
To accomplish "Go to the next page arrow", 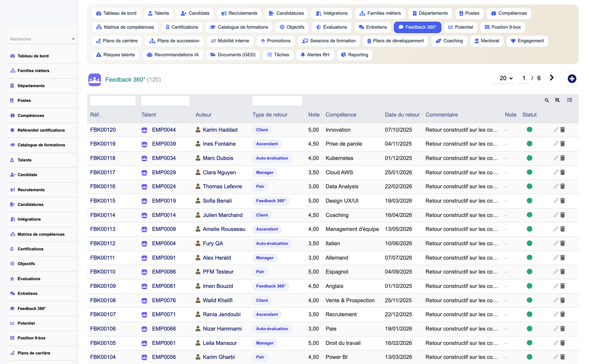I will point(551,78).
